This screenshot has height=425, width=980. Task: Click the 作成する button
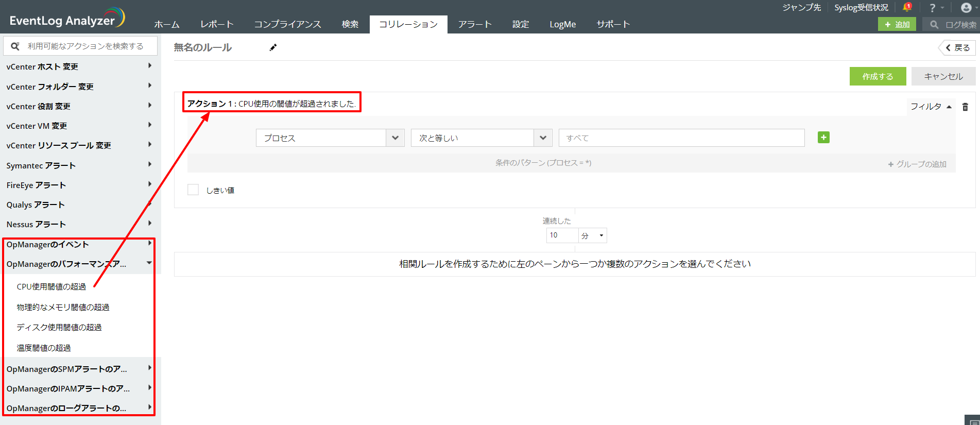coord(878,76)
